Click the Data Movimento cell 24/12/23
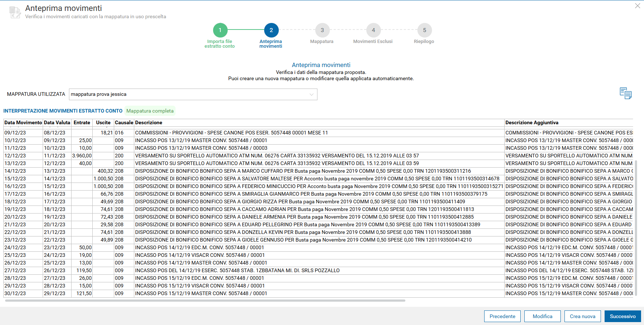 [x=23, y=247]
